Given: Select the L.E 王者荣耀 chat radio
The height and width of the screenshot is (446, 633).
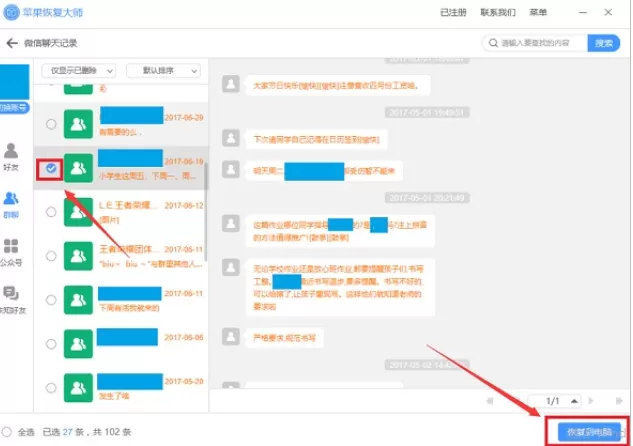Looking at the screenshot, I should click(x=51, y=212).
